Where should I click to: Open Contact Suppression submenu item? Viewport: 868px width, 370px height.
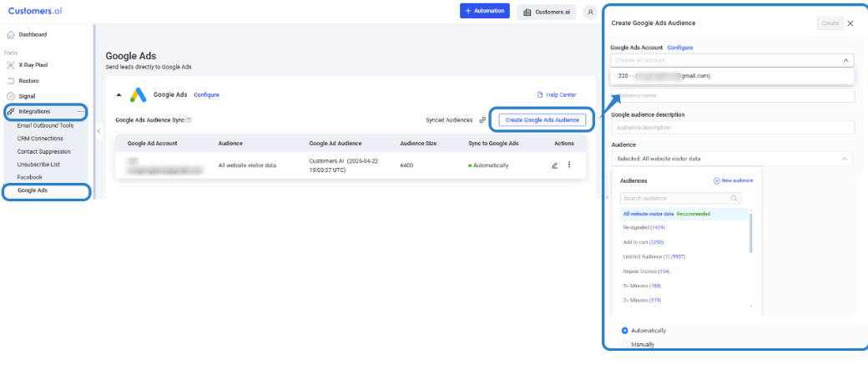click(43, 151)
